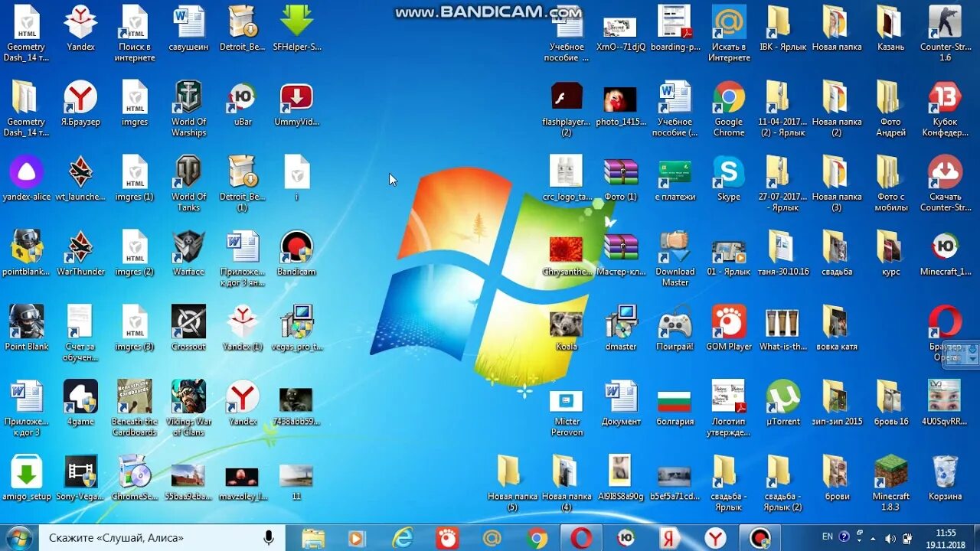The width and height of the screenshot is (980, 551).
Task: Open the зип-зип 2015 folder
Action: [x=837, y=403]
